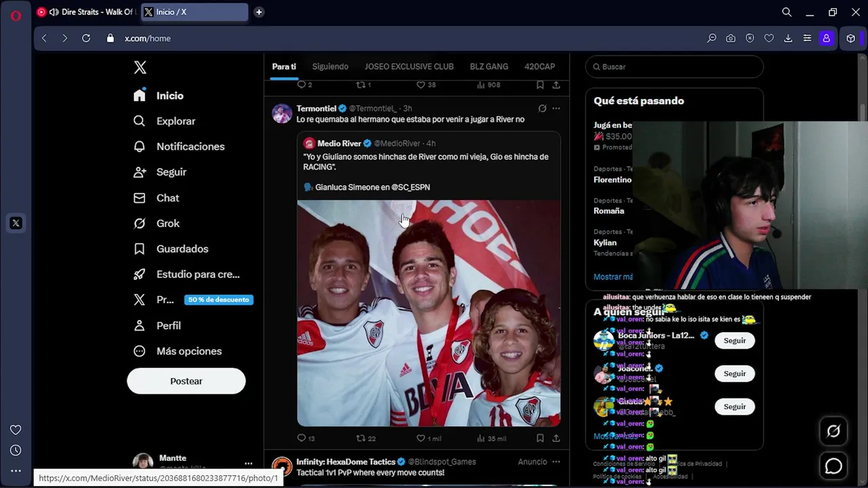Select the Para ti tab
The height and width of the screenshot is (488, 868).
tap(284, 66)
